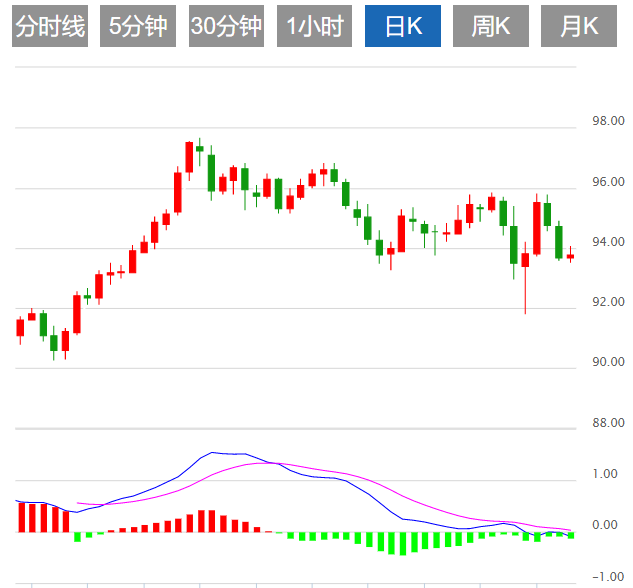
Task: Select the 日K daily candlestick tab
Action: tap(403, 26)
